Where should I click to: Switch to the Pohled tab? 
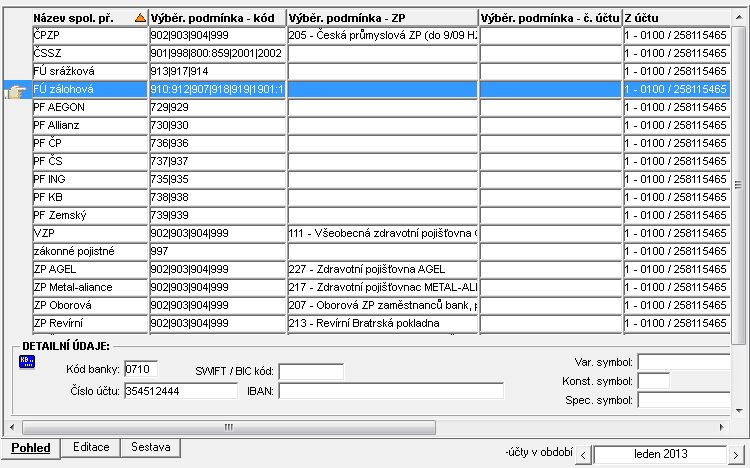click(31, 448)
